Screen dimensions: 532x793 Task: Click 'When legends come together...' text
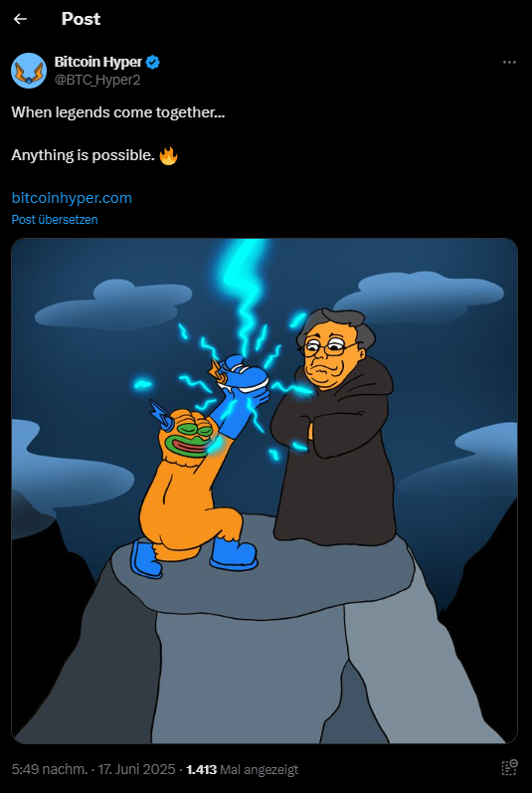tap(118, 112)
